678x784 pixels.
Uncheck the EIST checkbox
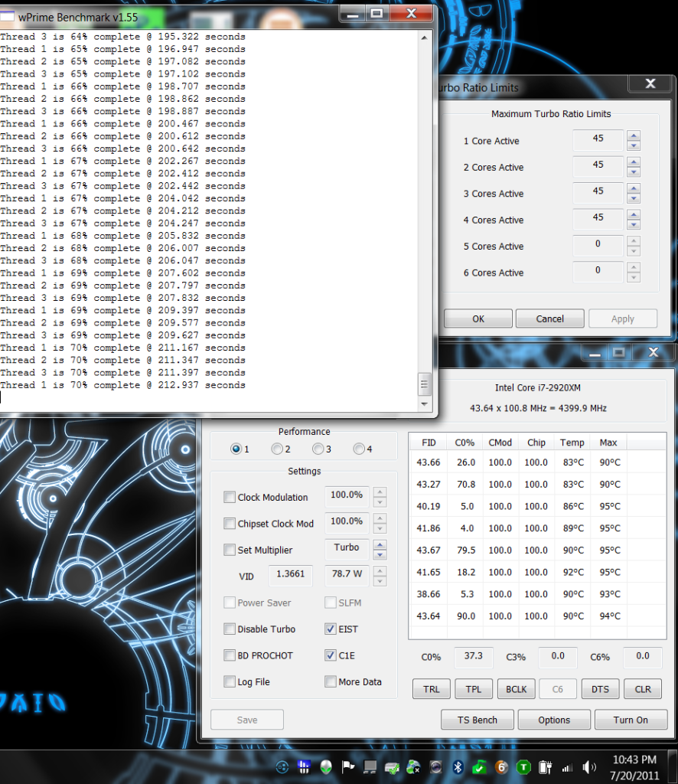tap(331, 629)
